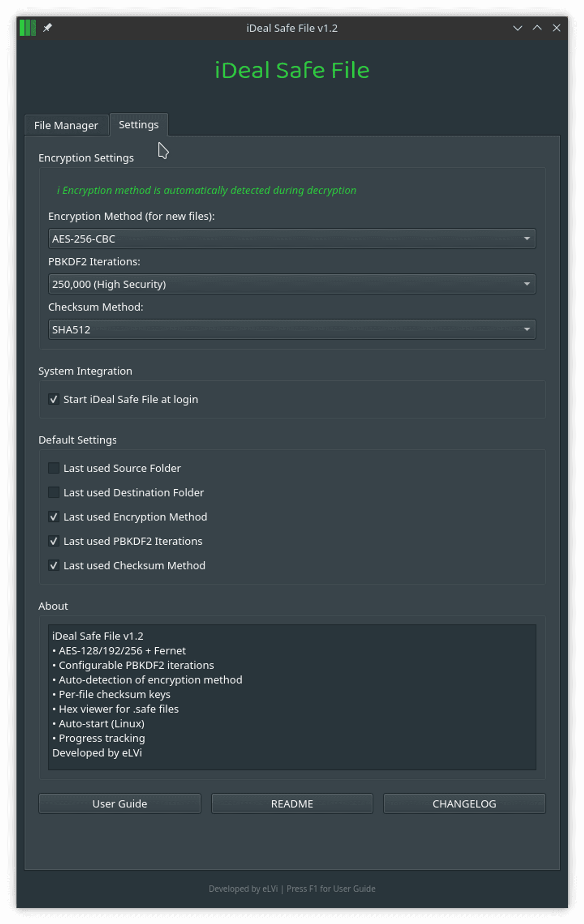
Task: Maximize window using the up chevron
Action: (x=537, y=28)
